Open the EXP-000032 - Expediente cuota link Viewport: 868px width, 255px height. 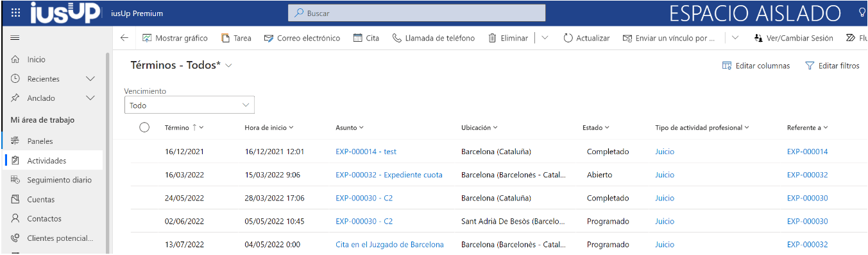point(389,175)
